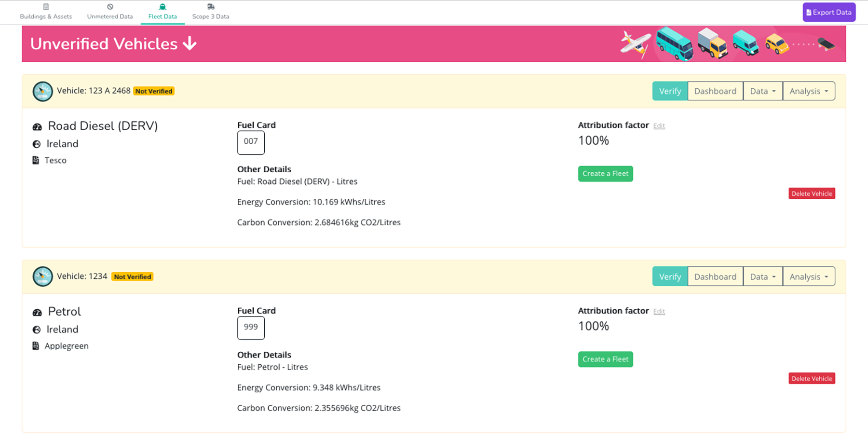Click 'Vehicle: 123 A 2468' title

94,91
